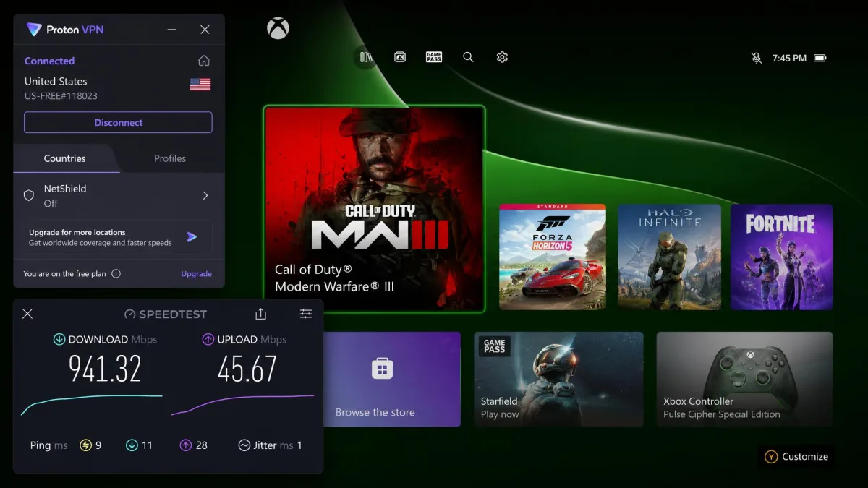Screen dimensions: 868x488
Task: Click the Game Pass badge on Starfield tile
Action: (x=495, y=347)
